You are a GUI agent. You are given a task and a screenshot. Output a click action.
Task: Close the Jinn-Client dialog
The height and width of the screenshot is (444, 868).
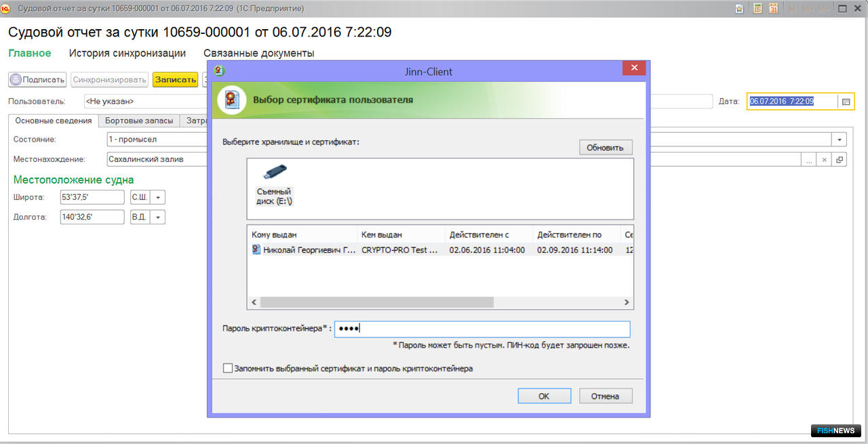click(x=634, y=68)
